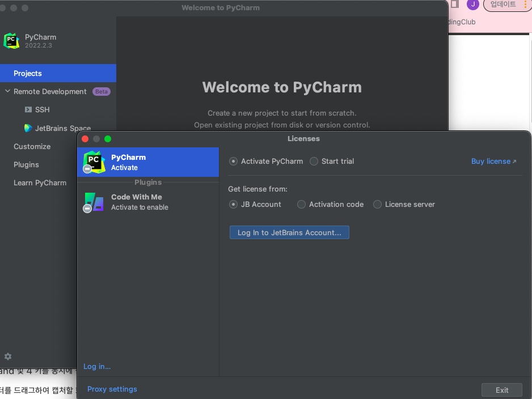Screen dimensions: 532x399
Task: Click green zoom button on Licenses dialog
Action: 108,139
